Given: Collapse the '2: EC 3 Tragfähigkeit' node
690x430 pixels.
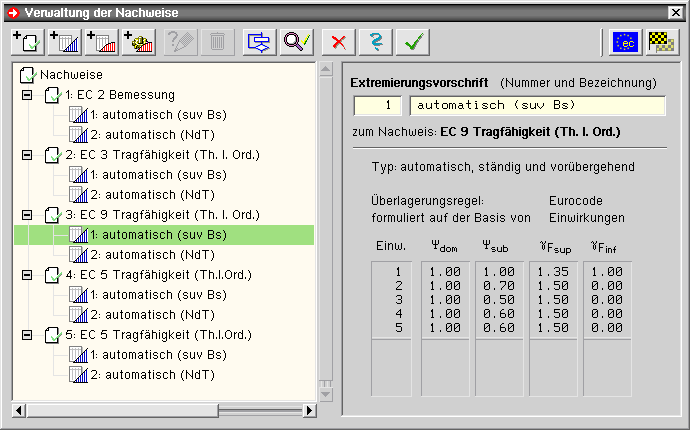Looking at the screenshot, I should (x=26, y=155).
